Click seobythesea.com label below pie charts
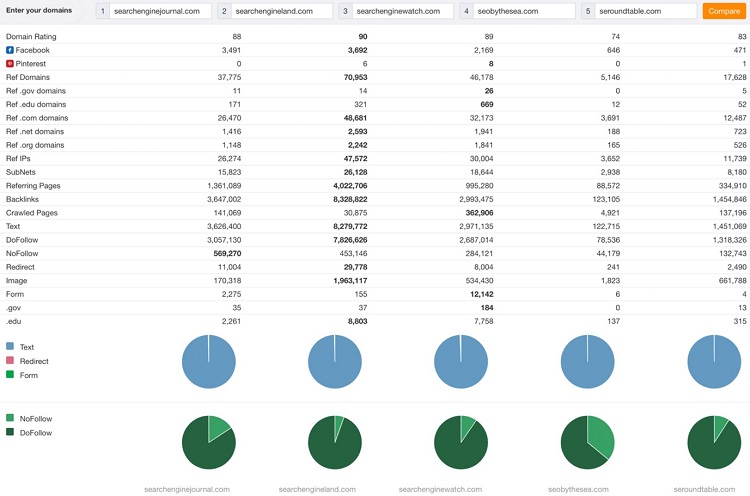The height and width of the screenshot is (496, 750). [578, 489]
